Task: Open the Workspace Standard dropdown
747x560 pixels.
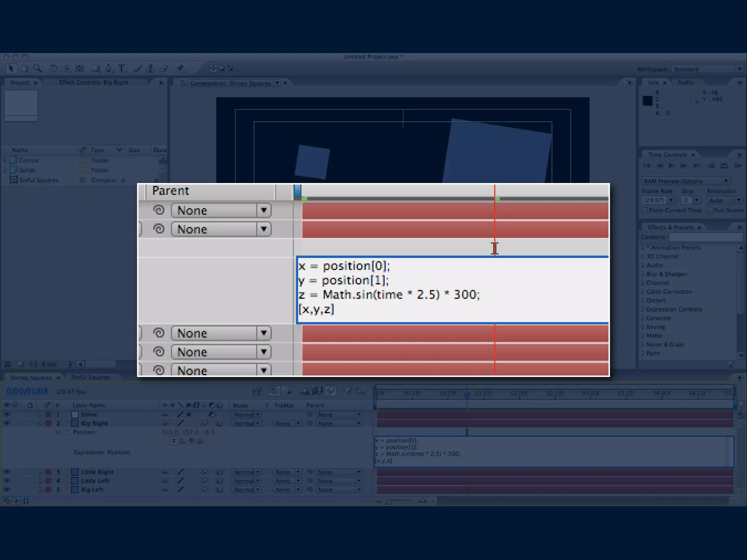Action: 707,69
